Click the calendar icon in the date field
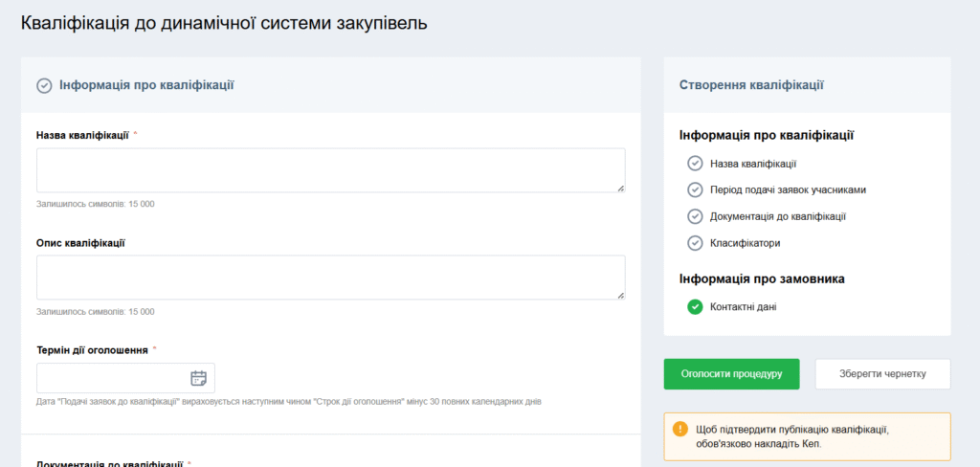 [198, 378]
